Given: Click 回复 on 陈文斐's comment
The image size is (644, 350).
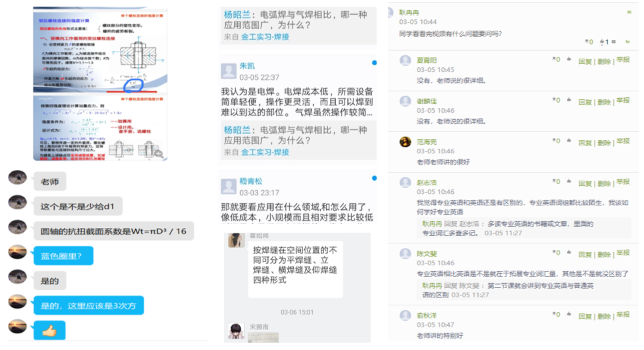Looking at the screenshot, I should coord(585,255).
